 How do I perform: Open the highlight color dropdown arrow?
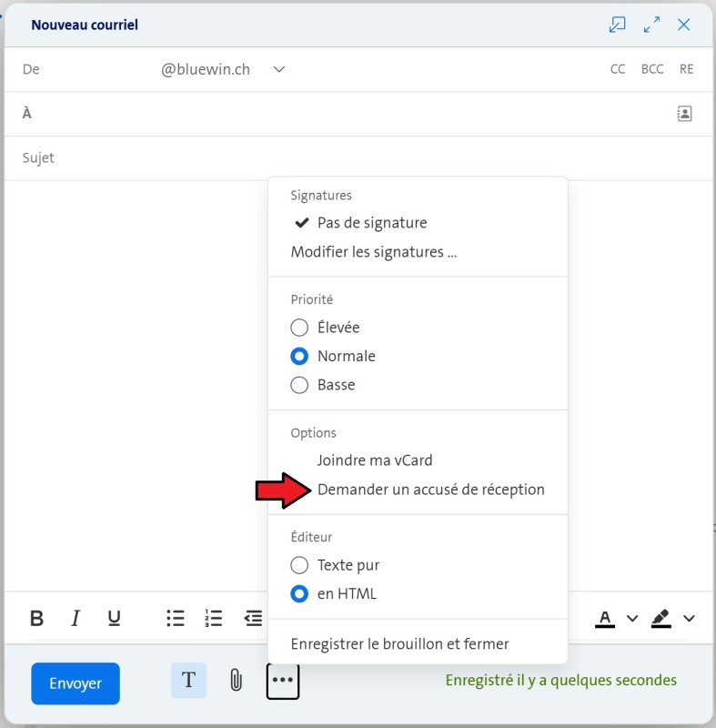pyautogui.click(x=689, y=619)
